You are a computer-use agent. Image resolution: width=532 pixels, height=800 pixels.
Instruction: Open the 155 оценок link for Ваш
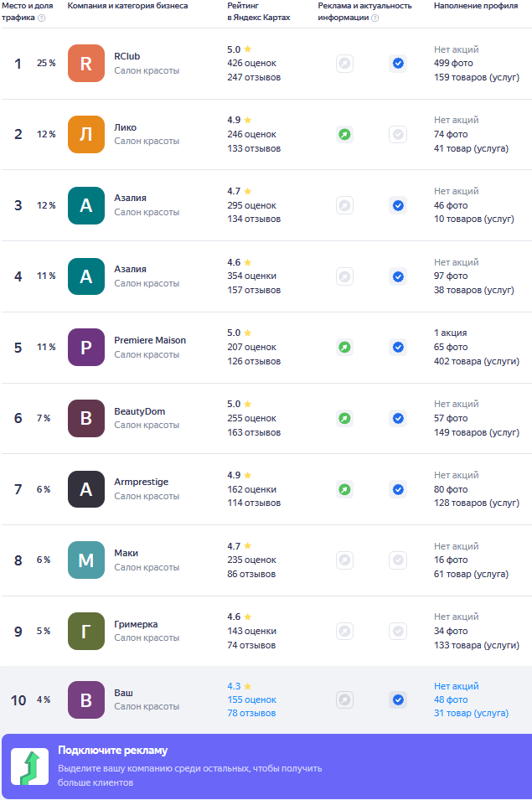[252, 699]
